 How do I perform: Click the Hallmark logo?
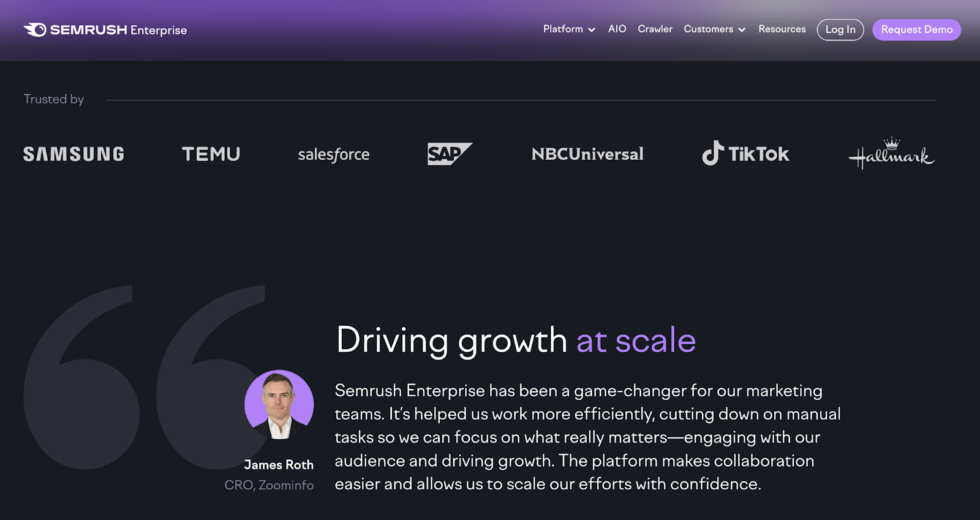tap(891, 154)
